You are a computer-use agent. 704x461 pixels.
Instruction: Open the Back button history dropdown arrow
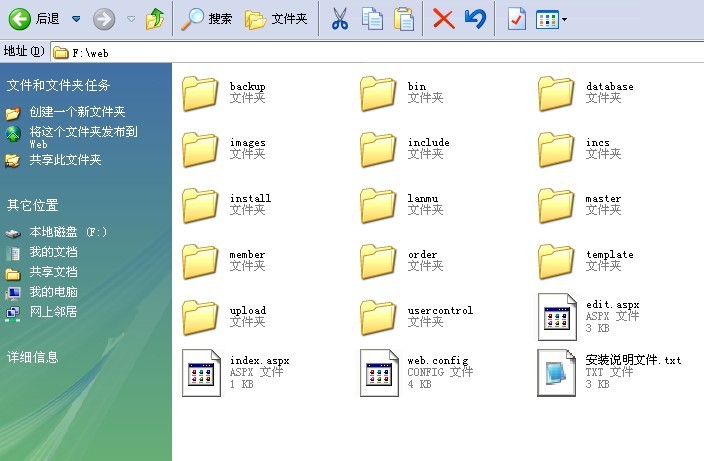click(x=76, y=18)
